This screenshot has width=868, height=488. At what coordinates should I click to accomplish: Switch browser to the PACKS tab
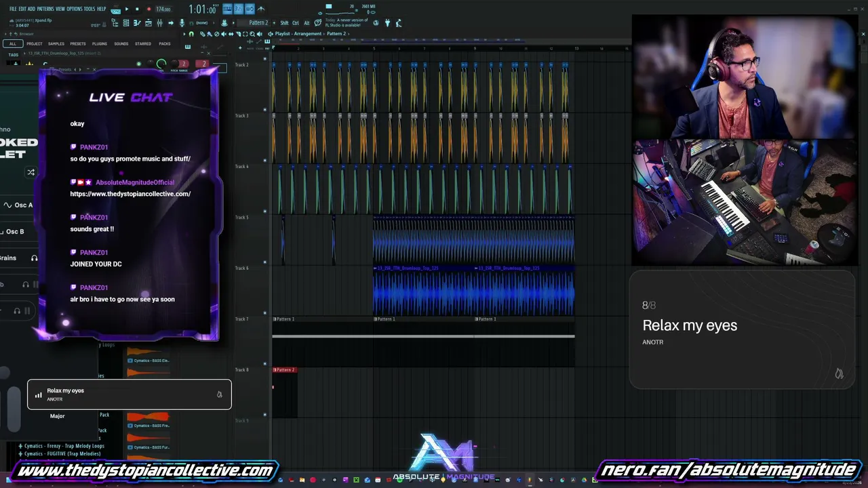tap(165, 43)
